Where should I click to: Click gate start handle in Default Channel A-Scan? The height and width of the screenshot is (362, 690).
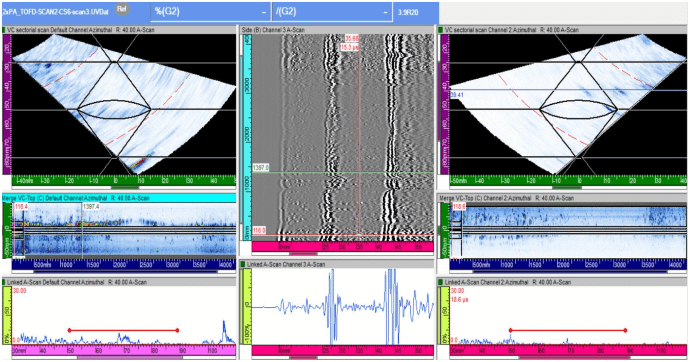pyautogui.click(x=69, y=330)
